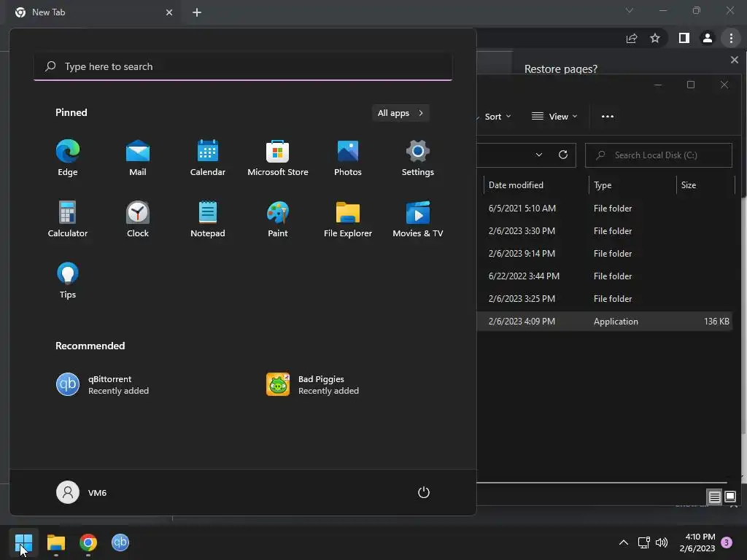Dismiss the Restore pages prompt

coord(734,60)
